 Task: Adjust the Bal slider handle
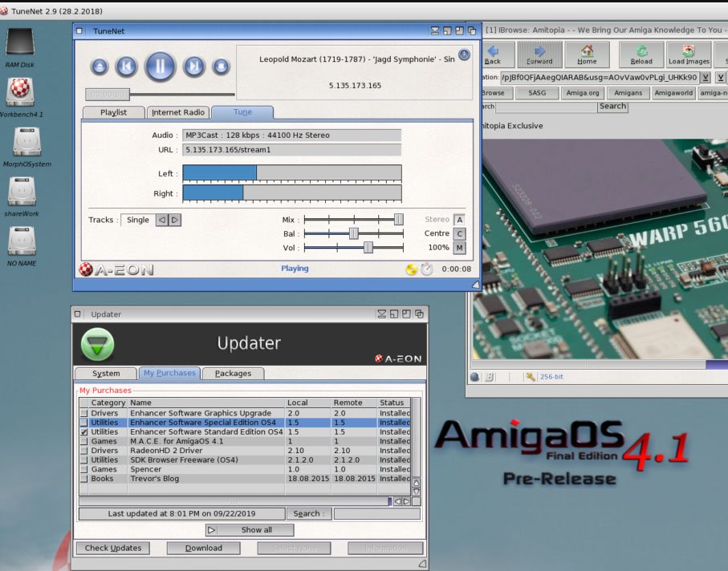coord(353,233)
